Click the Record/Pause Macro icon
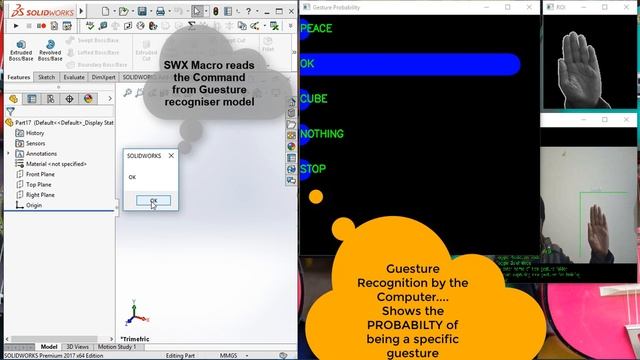640x360 pixels. (x=41, y=26)
